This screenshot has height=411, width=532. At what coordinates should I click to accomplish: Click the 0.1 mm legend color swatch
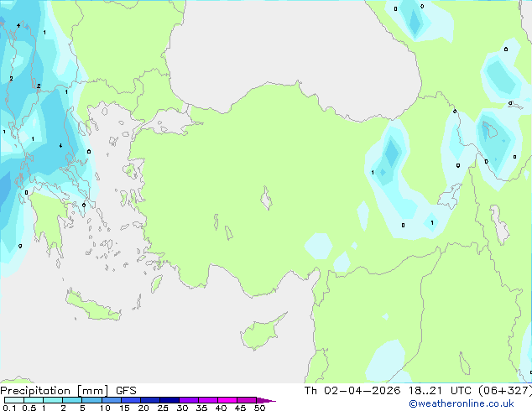pyautogui.click(x=14, y=400)
